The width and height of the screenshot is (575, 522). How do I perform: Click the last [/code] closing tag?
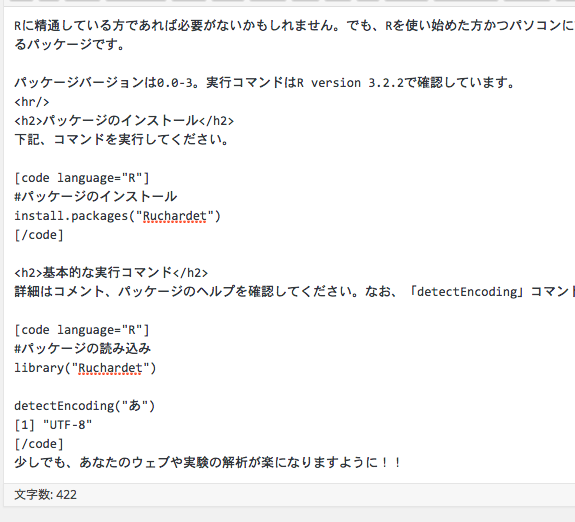point(39,444)
